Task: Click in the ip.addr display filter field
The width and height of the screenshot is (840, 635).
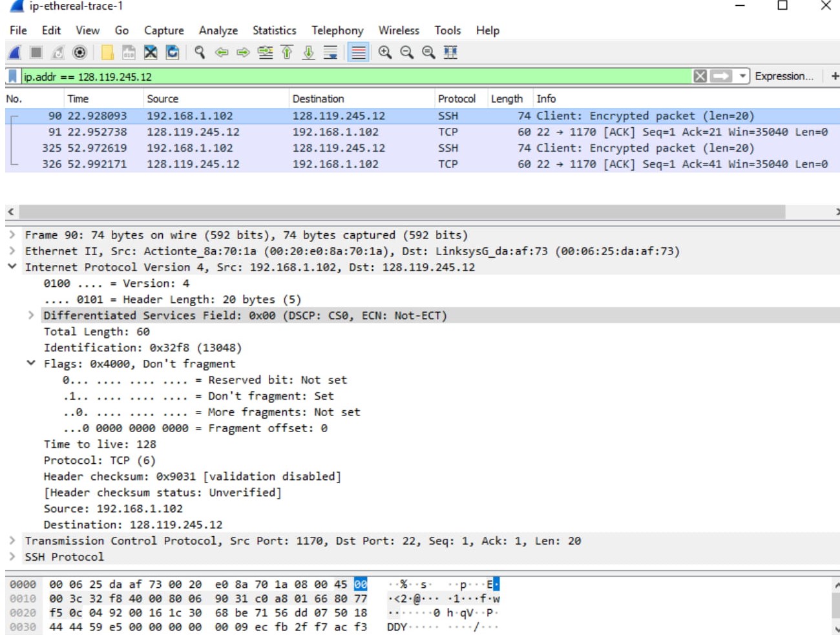Action: point(355,76)
